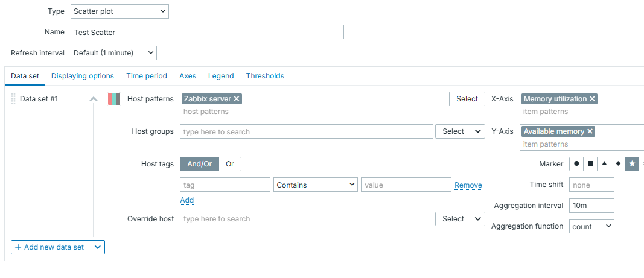Remove Memory utilization from X-Axis
This screenshot has width=644, height=278.
(592, 99)
